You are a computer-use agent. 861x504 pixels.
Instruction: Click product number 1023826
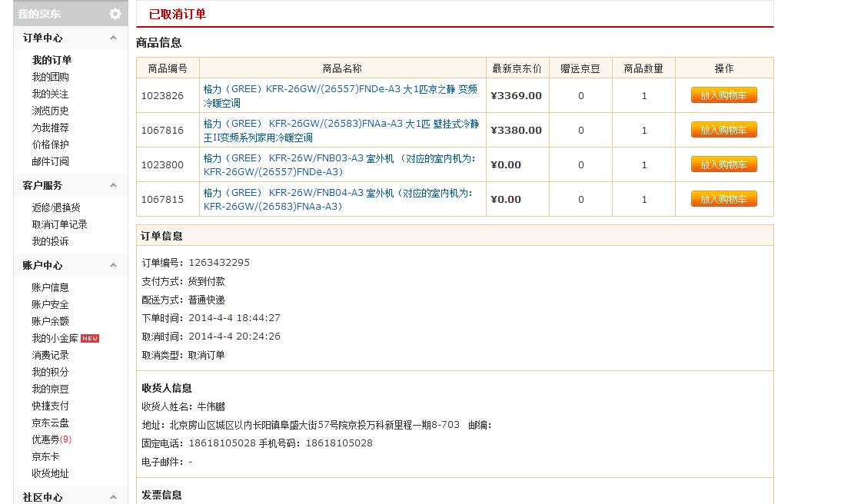(162, 96)
